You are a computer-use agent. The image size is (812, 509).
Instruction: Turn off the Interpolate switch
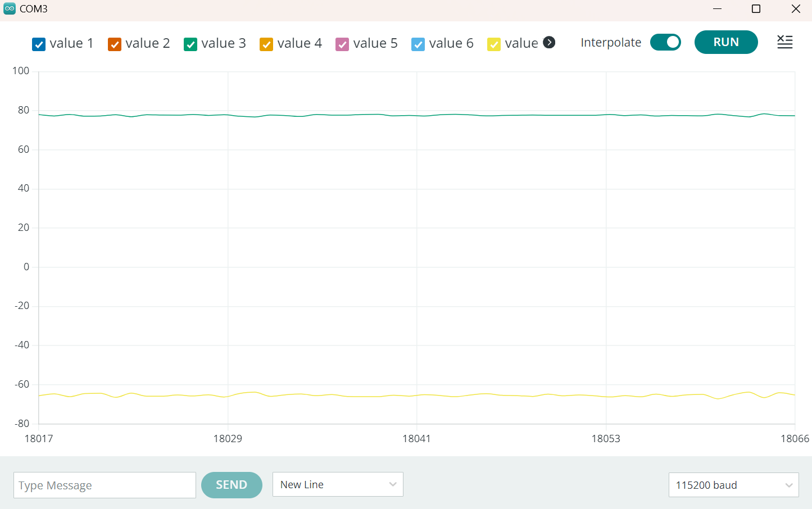tap(665, 42)
